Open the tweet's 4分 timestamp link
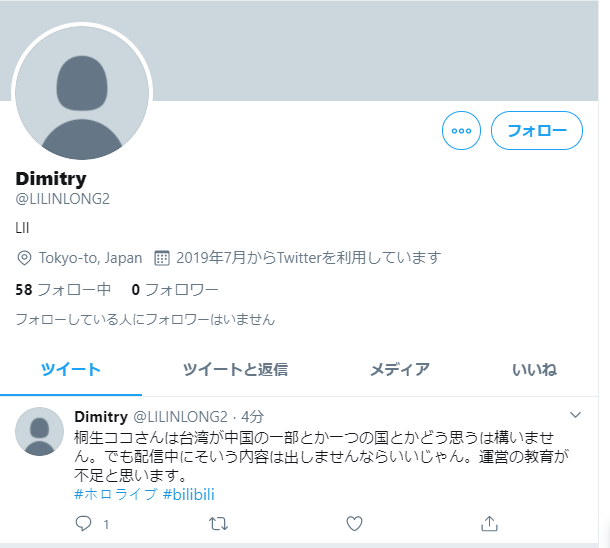The width and height of the screenshot is (610, 548). pyautogui.click(x=252, y=417)
